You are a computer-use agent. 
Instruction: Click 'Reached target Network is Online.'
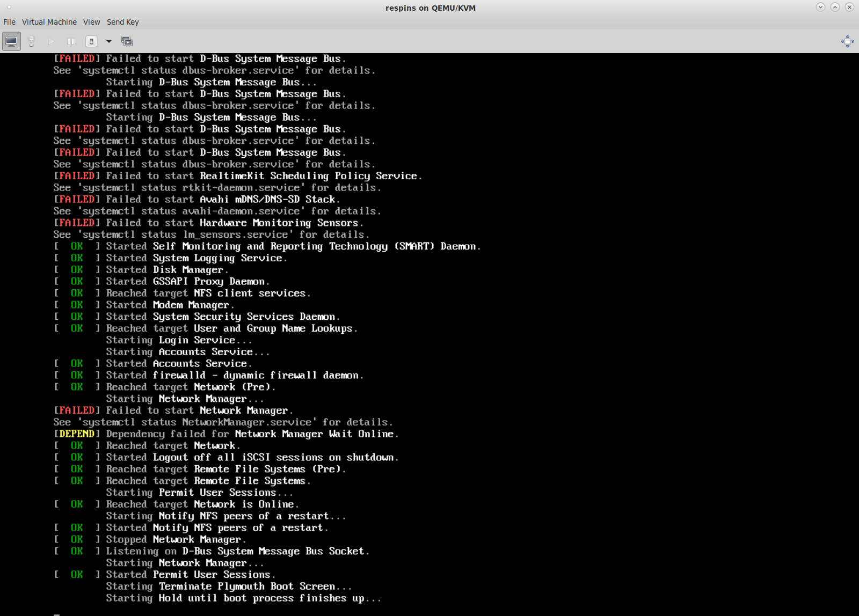(202, 504)
